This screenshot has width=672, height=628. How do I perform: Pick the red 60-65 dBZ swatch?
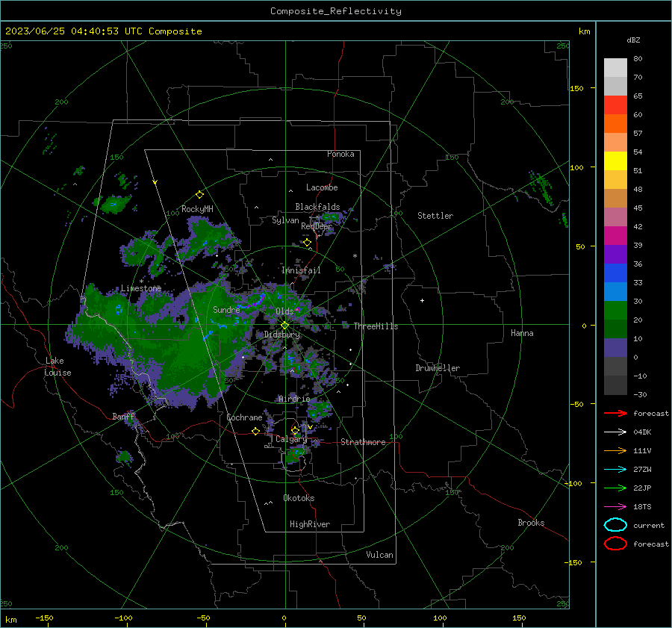pos(615,105)
